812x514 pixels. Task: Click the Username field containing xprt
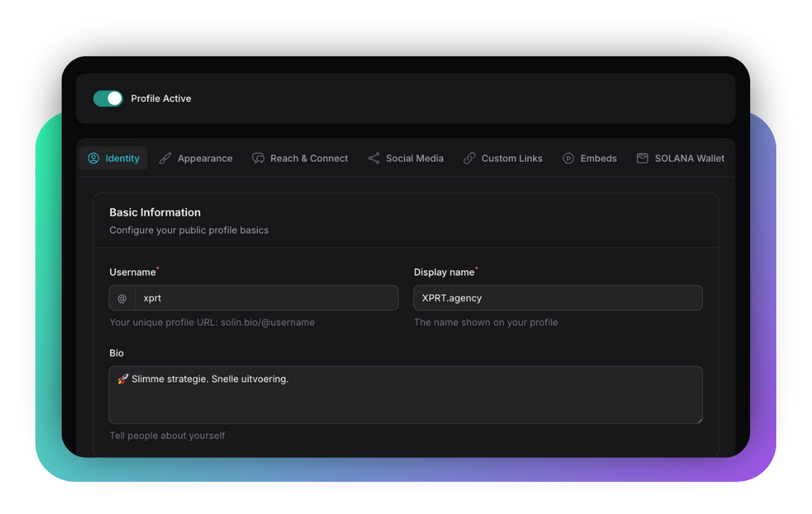point(266,298)
